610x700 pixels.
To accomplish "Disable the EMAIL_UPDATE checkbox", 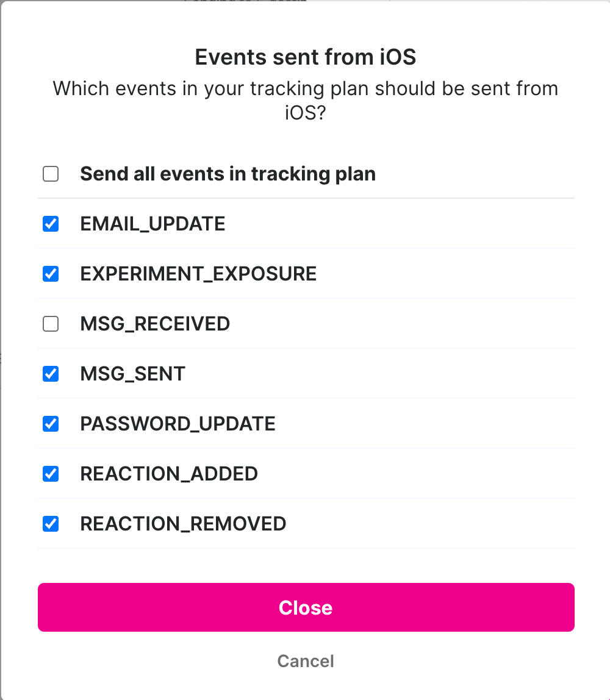I will point(51,224).
